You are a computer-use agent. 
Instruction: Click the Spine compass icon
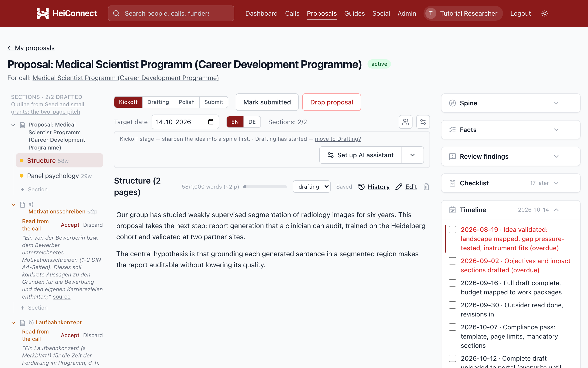coord(452,103)
